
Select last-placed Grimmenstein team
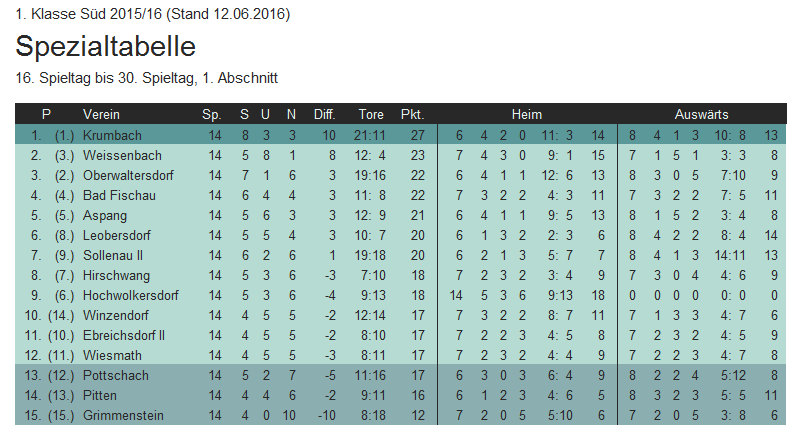point(121,415)
